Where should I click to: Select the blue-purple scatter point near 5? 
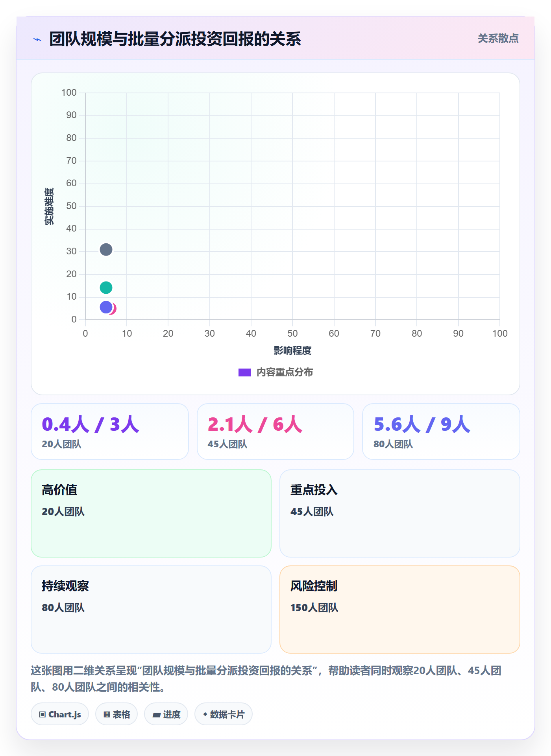pos(106,307)
